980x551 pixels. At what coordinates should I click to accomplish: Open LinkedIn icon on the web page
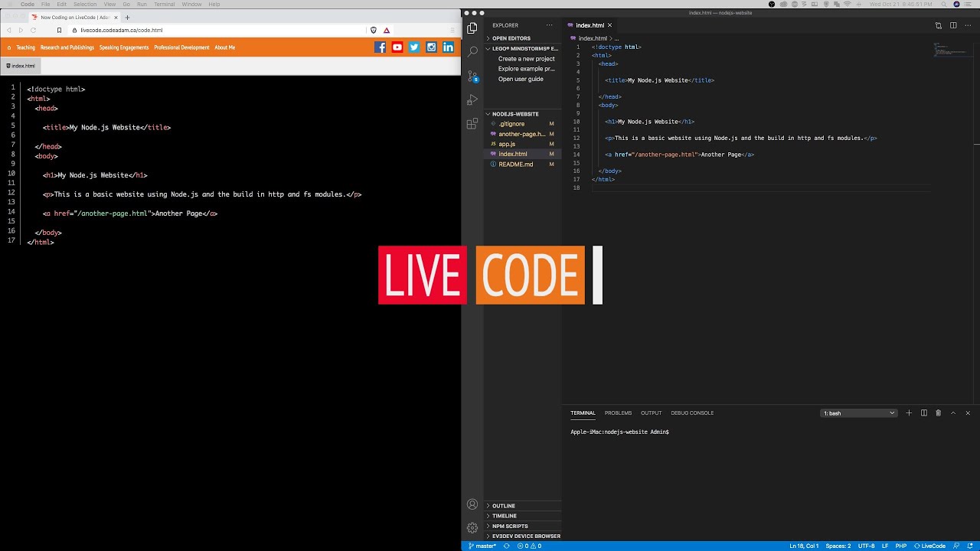[x=448, y=47]
